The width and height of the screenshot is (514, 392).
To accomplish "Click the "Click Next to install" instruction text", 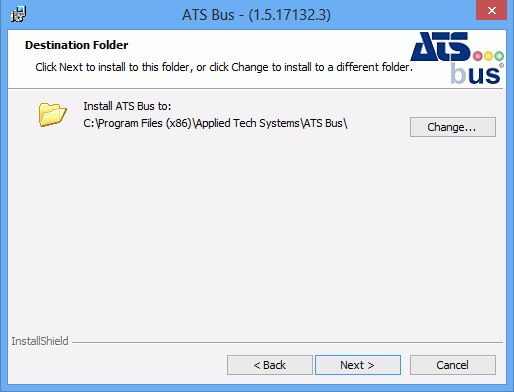I will tap(224, 67).
